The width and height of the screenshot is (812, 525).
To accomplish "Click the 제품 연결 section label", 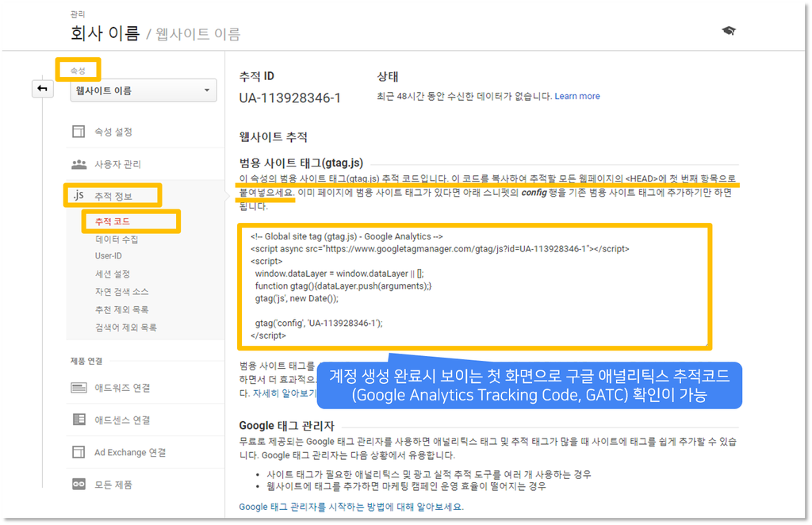I will coord(86,361).
